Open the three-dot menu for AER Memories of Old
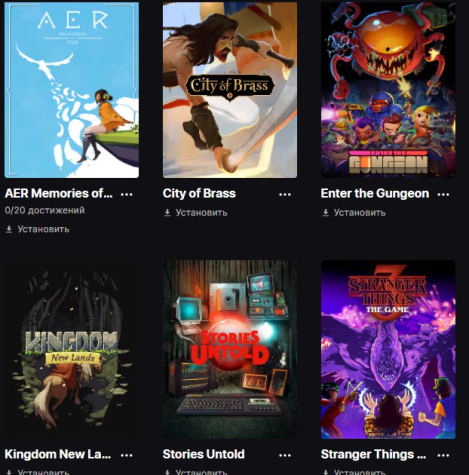 [126, 194]
